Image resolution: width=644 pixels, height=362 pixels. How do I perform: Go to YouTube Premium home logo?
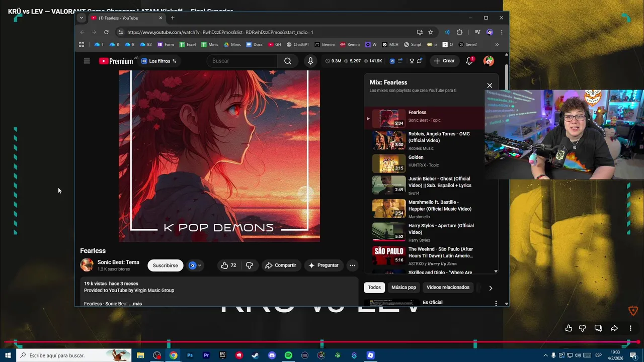click(x=116, y=61)
